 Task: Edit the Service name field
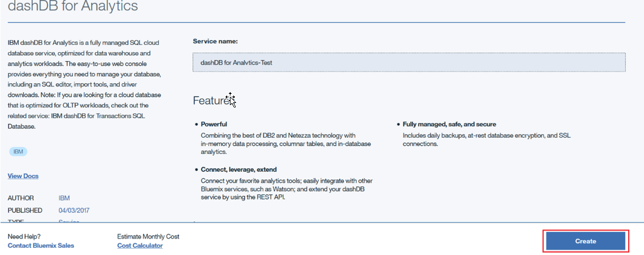tap(409, 63)
